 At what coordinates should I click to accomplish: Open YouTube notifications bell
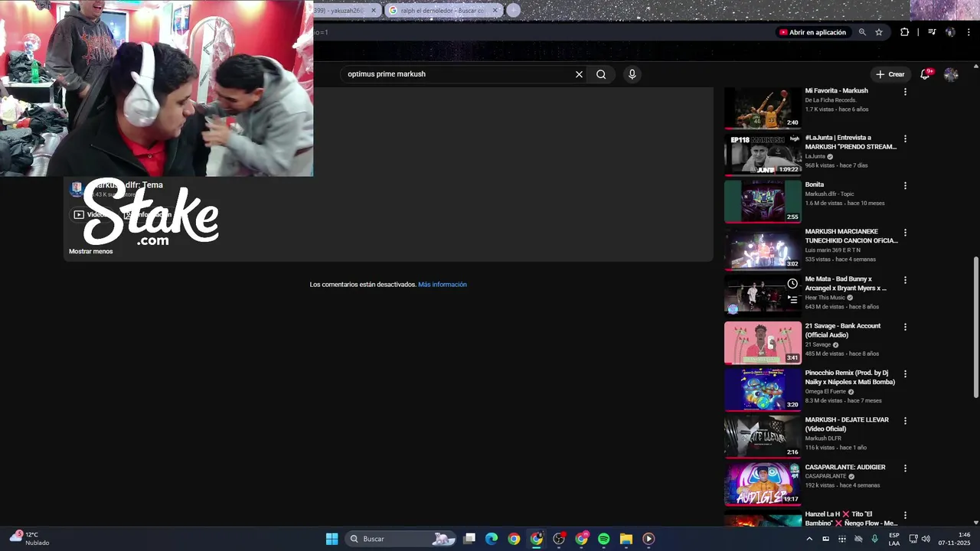click(x=925, y=74)
